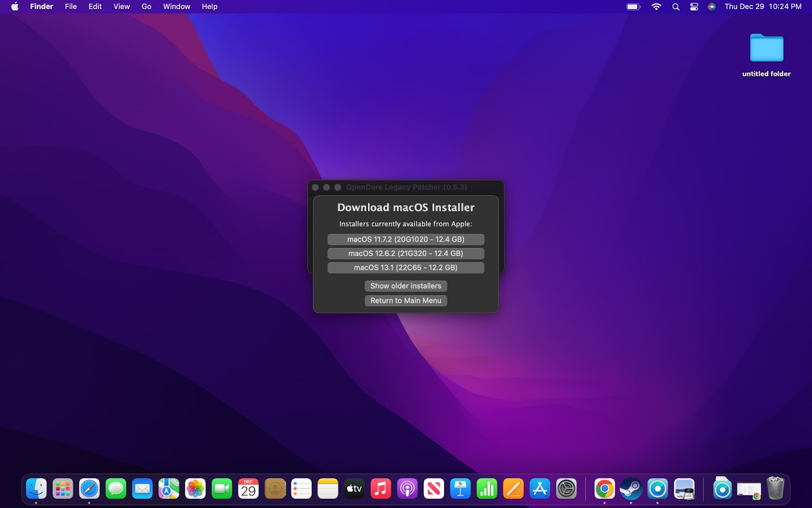812x508 pixels.
Task: Select Return to Main Menu
Action: 405,300
